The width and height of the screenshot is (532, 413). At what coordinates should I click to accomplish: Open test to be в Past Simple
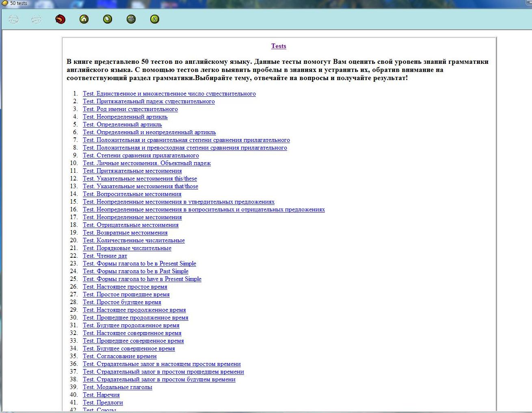[136, 271]
